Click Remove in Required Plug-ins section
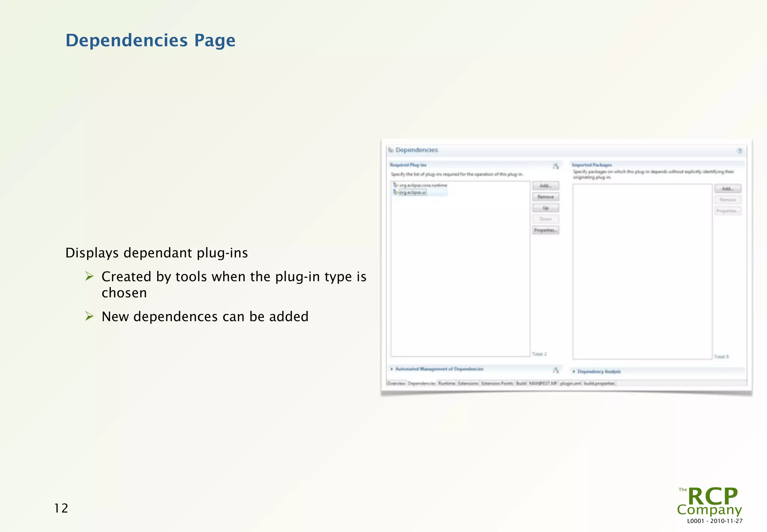Screen dimensions: 767x532 pyautogui.click(x=546, y=197)
